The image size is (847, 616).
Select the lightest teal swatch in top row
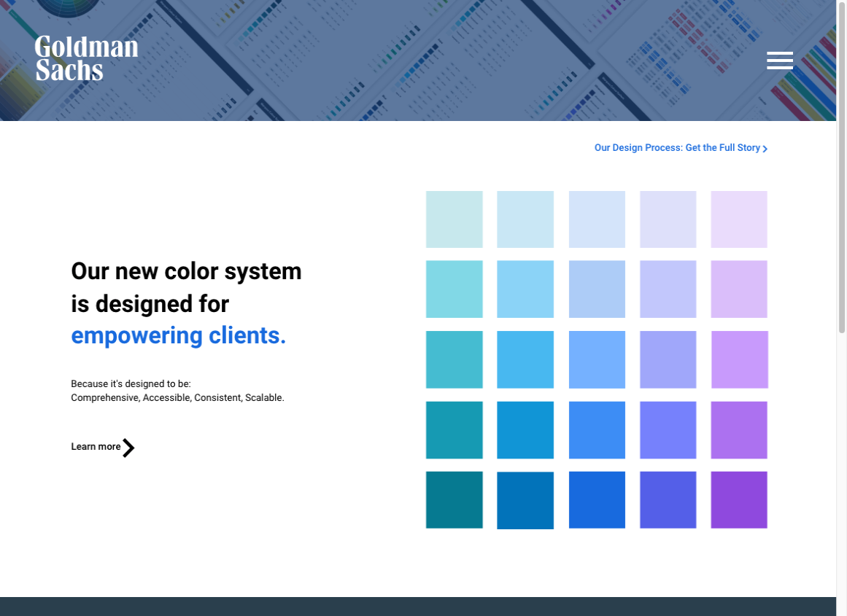point(455,219)
